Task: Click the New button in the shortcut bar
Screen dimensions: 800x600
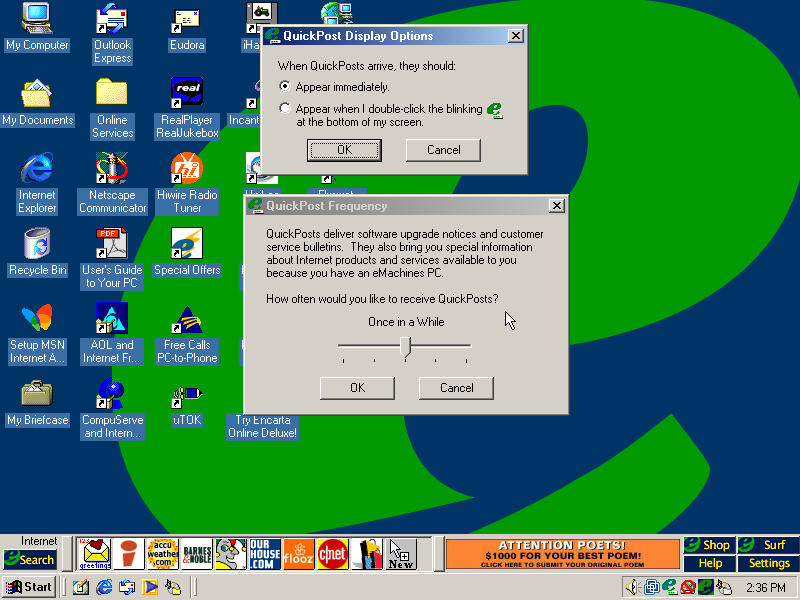Action: [401, 553]
